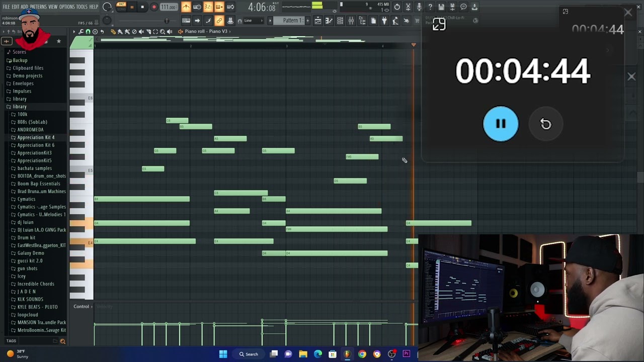The height and width of the screenshot is (362, 644).
Task: Switch to SONG mode
Action: coord(121,9)
